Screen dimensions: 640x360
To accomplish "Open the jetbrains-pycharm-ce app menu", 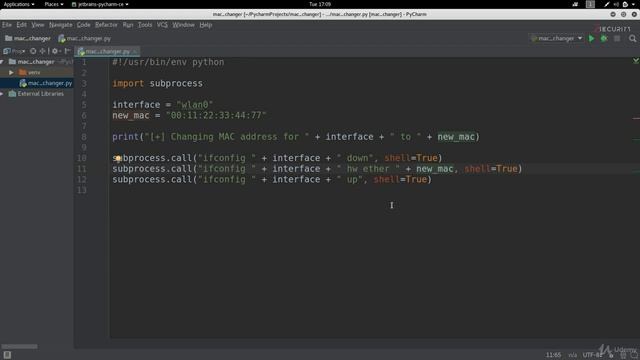I will (100, 4).
